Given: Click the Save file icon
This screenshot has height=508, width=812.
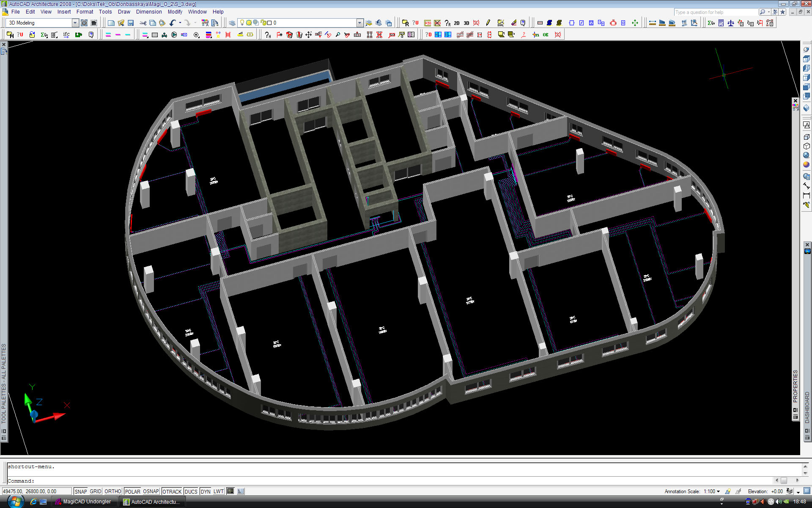Looking at the screenshot, I should [x=131, y=23].
